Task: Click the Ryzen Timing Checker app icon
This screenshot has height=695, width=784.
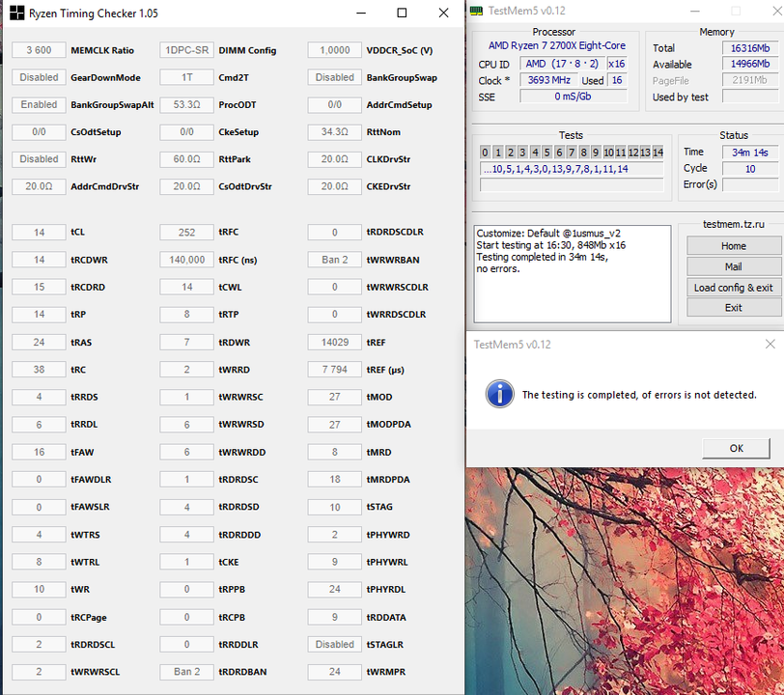Action: 16,13
